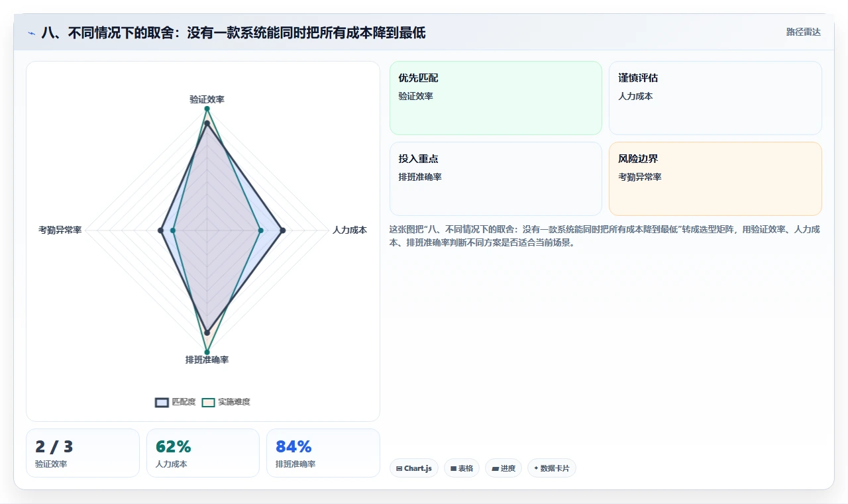
Task: Toggle the 实施难度 legend swatch
Action: [209, 402]
